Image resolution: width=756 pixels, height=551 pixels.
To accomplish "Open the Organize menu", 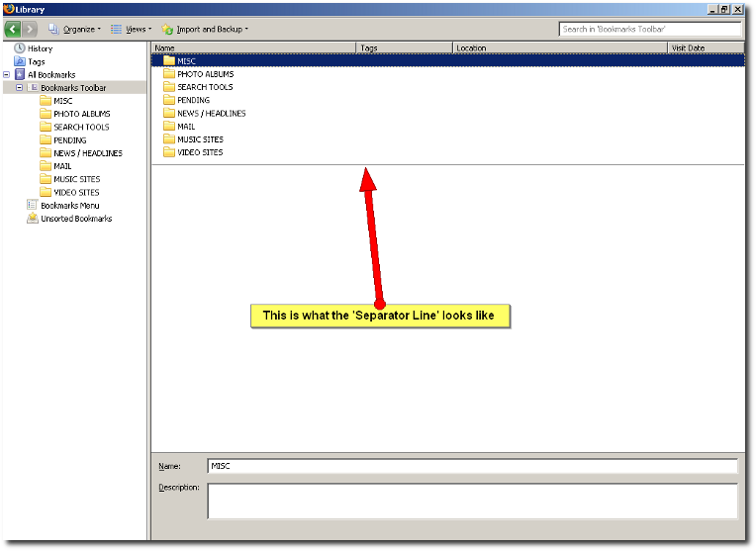I will coord(75,30).
